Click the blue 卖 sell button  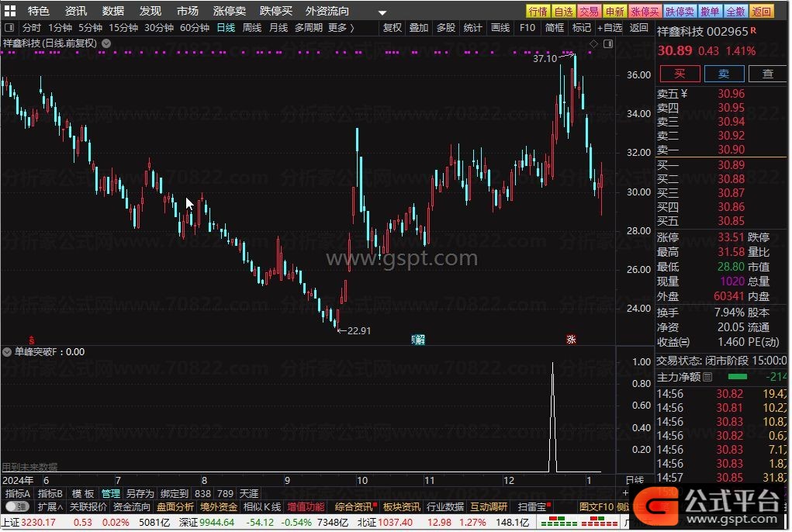(724, 74)
